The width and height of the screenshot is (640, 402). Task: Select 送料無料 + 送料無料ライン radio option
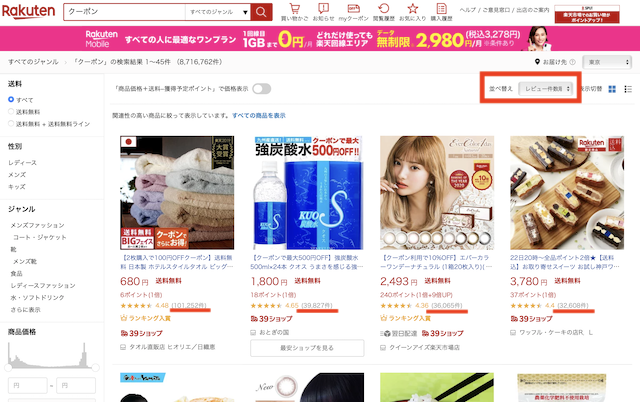pos(11,123)
